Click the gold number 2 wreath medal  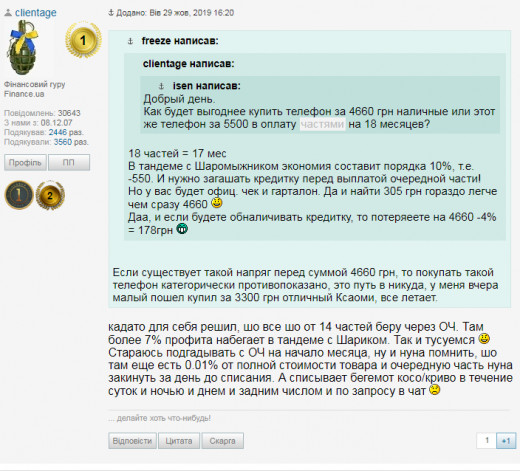50,195
